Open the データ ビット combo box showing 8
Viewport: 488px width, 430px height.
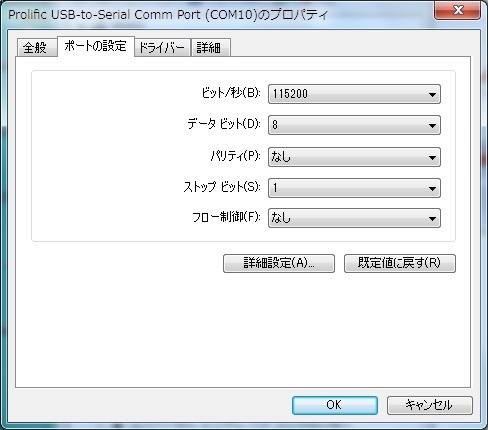tap(354, 125)
